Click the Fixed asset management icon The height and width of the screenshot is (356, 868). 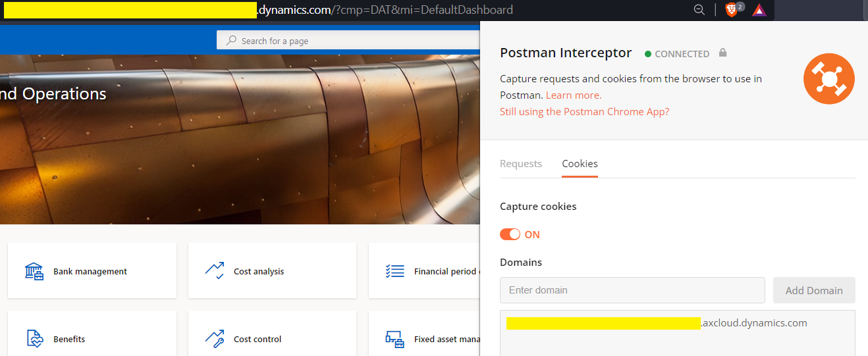click(x=394, y=339)
